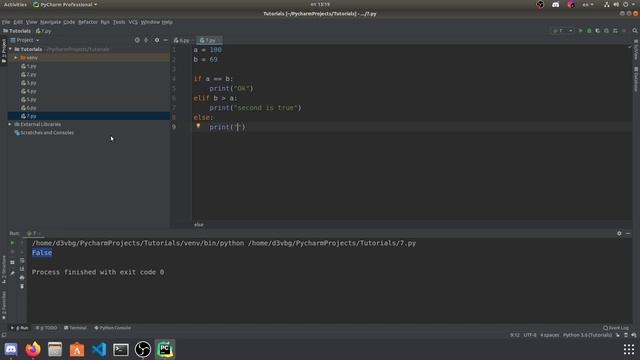Viewport: 640px width, 360px height.
Task: Open Run panel settings gear
Action: coord(619,233)
